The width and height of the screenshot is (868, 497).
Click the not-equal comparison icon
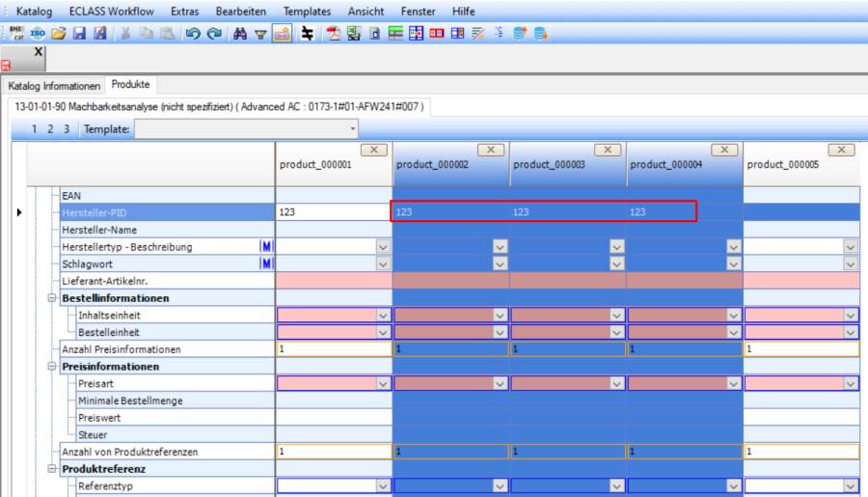pyautogui.click(x=308, y=33)
